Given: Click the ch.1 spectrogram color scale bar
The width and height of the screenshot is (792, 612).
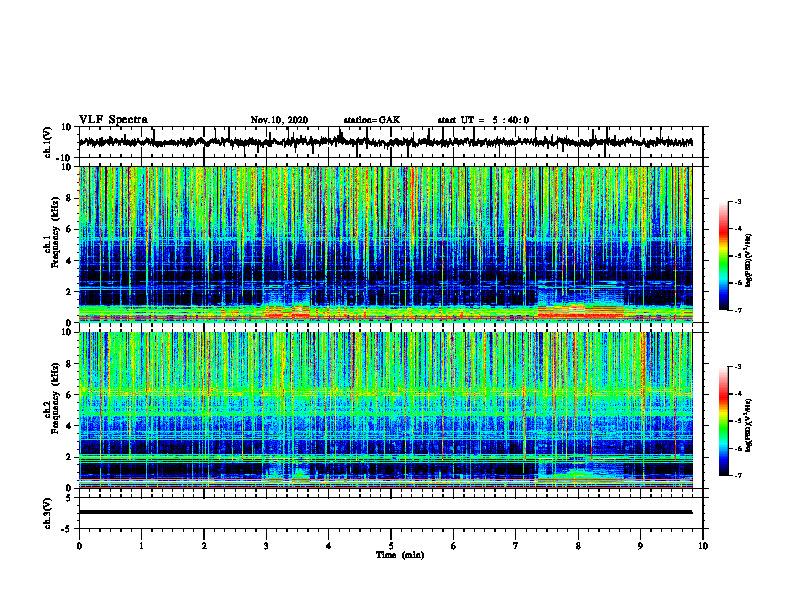Looking at the screenshot, I should click(x=723, y=256).
